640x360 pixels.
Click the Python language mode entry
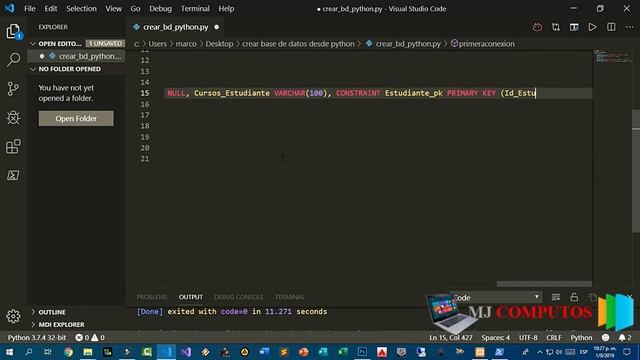(x=581, y=338)
